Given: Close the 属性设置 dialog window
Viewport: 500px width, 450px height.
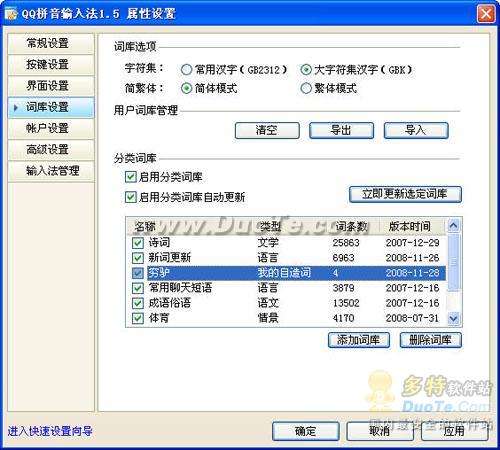Looking at the screenshot, I should click(x=486, y=14).
